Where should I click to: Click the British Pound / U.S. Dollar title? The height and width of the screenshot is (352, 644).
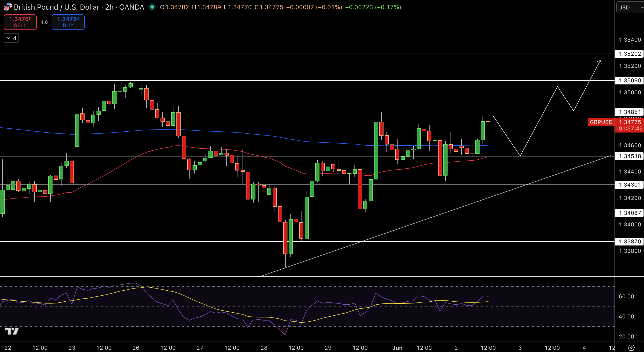click(56, 7)
